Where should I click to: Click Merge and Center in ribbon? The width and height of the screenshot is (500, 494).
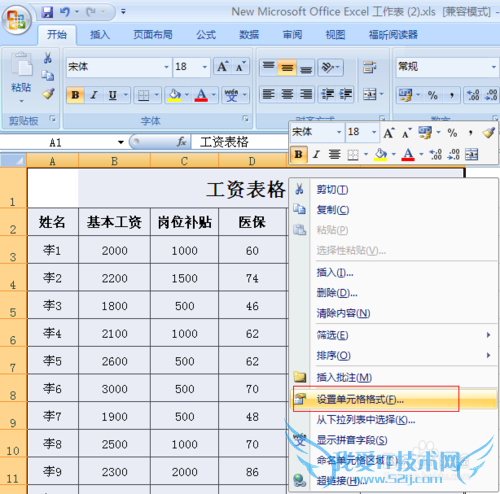coord(370,94)
